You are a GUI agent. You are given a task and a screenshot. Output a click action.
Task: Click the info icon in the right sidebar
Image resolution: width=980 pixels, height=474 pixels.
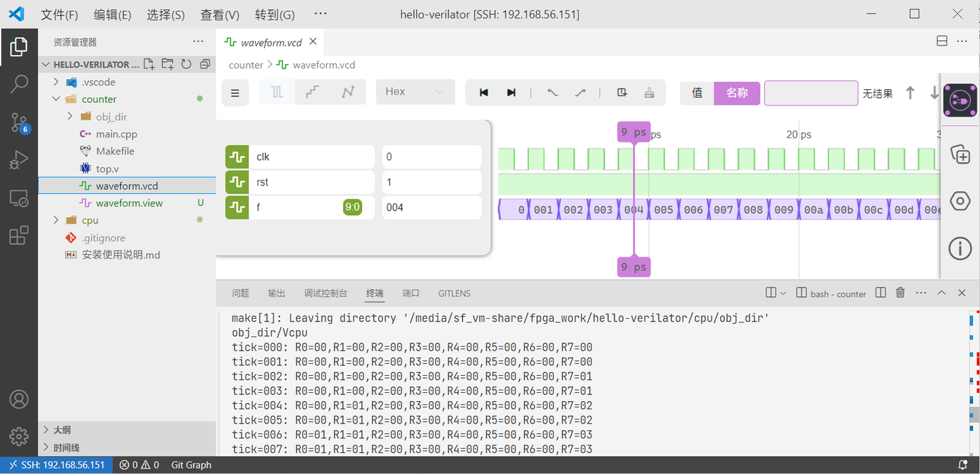[960, 248]
